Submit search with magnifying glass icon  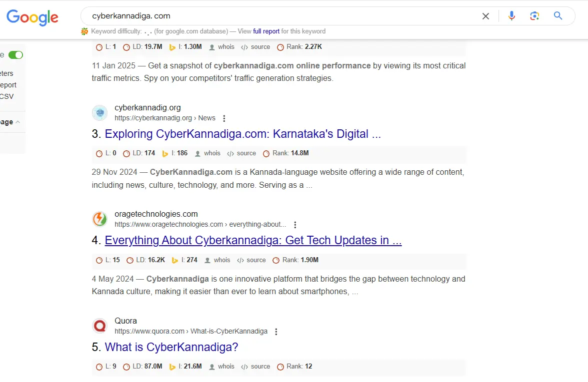coord(558,16)
